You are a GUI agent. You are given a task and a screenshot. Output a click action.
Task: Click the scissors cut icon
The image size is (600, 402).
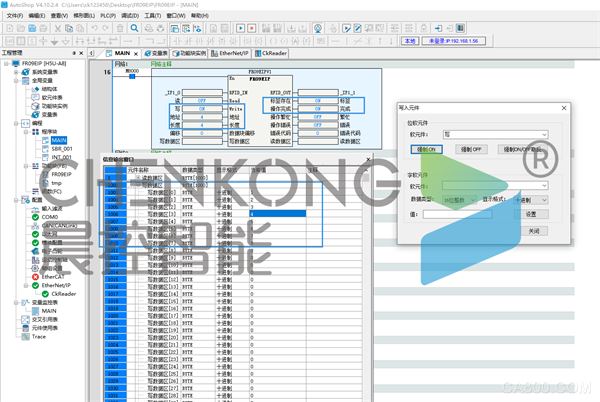tap(58, 28)
